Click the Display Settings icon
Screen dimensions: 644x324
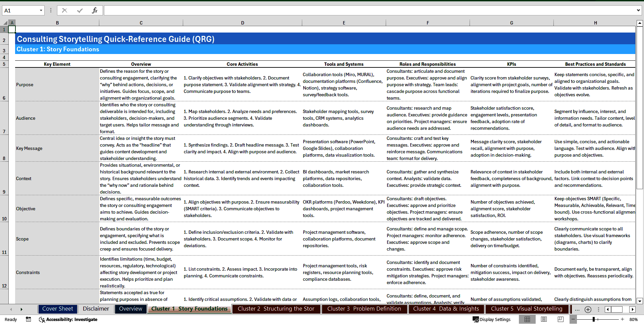tap(476, 319)
